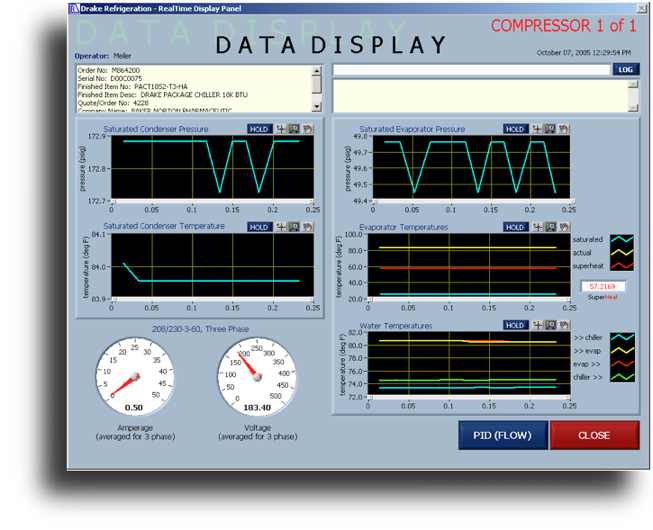Click the LOG button

[625, 70]
